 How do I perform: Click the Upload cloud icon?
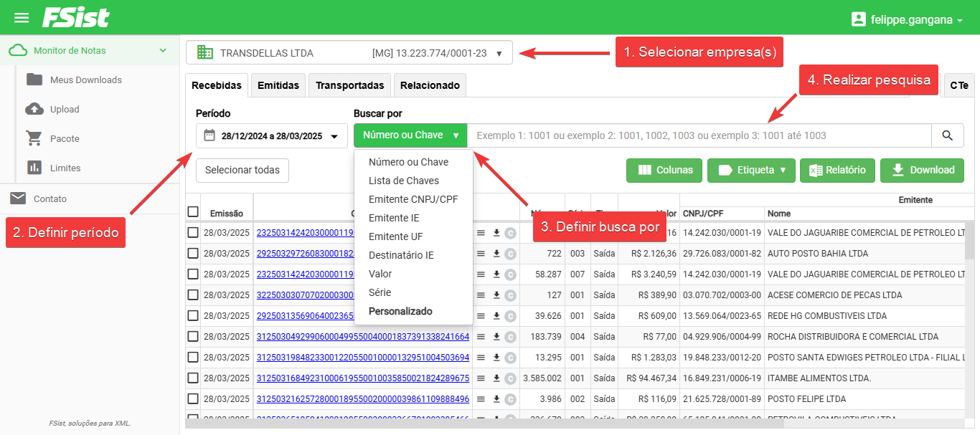click(34, 109)
